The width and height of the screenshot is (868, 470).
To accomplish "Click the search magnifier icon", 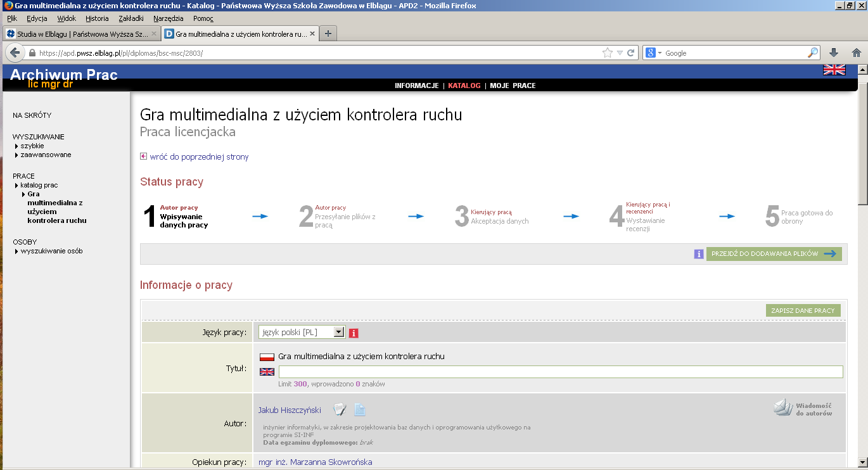I will pos(813,53).
